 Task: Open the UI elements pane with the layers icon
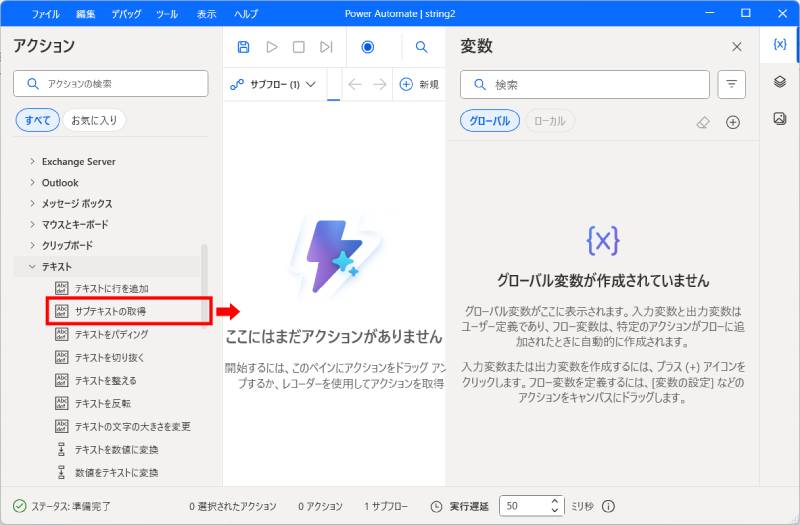[x=780, y=82]
